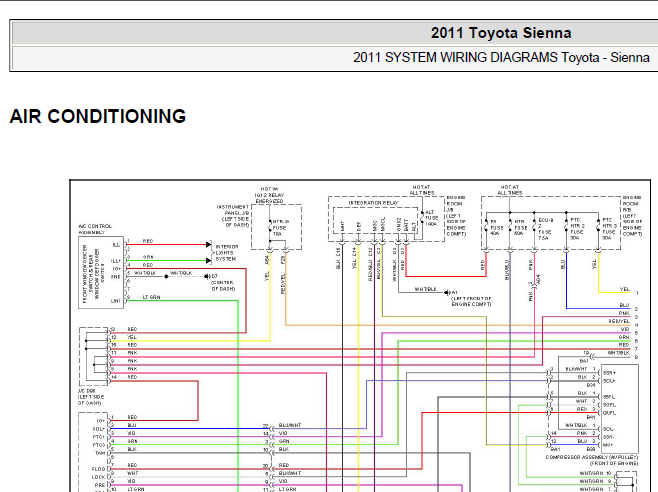Click the 'SOL+' label in bottom-left connector

pyautogui.click(x=98, y=429)
